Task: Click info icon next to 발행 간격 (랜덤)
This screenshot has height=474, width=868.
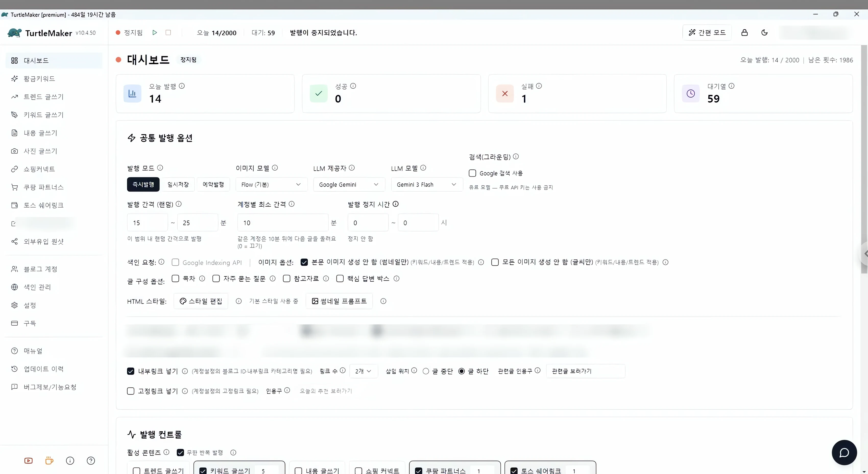Action: 179,204
